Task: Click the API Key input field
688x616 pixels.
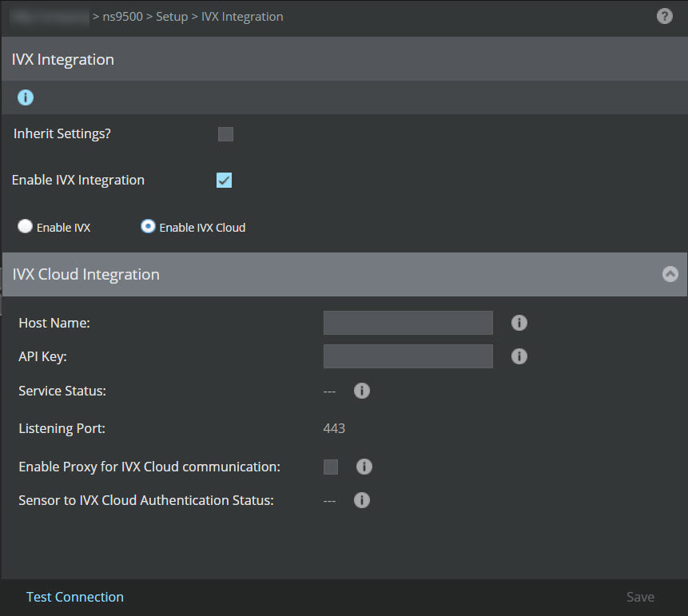Action: click(408, 356)
